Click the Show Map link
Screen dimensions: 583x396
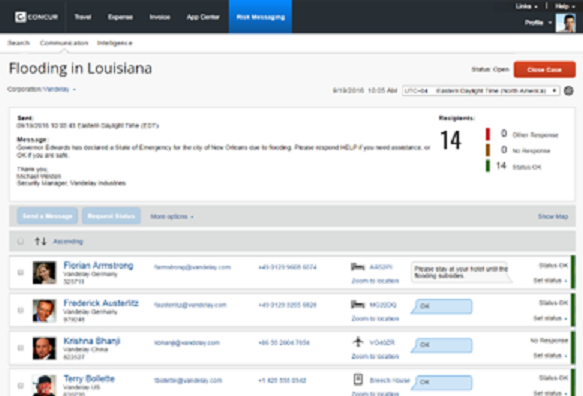(553, 216)
